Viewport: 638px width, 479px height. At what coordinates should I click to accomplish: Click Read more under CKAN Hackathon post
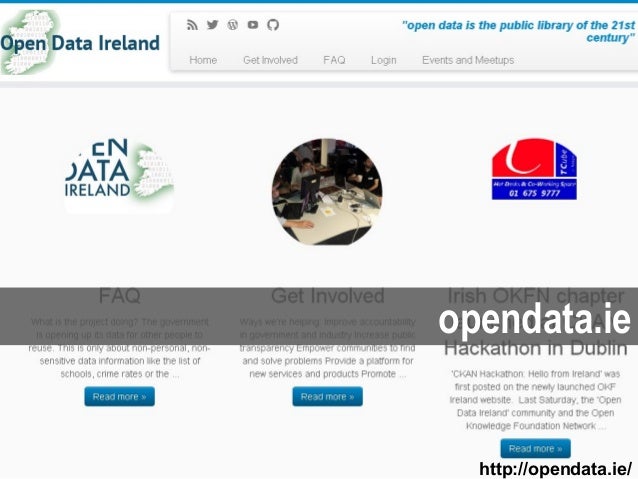pyautogui.click(x=535, y=448)
